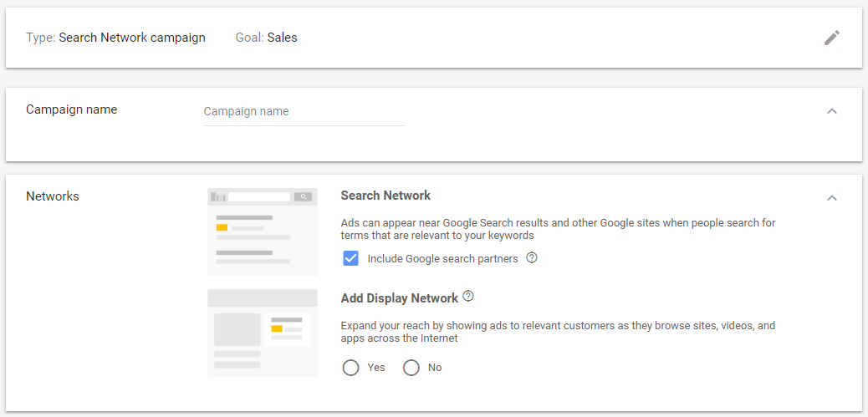868x417 pixels.
Task: Open help for Include Google search partners
Action: pos(531,258)
